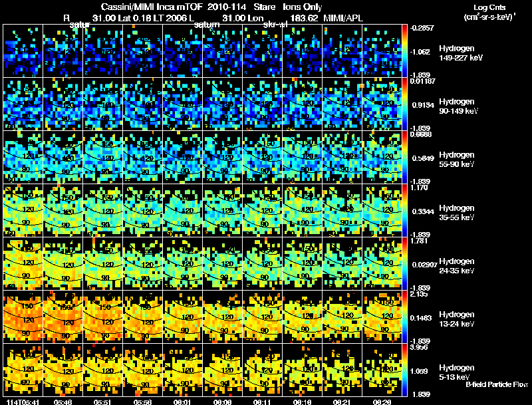The image size is (532, 405).
Task: Open the 13-24 keV panel at 05:41
Action: point(23,317)
